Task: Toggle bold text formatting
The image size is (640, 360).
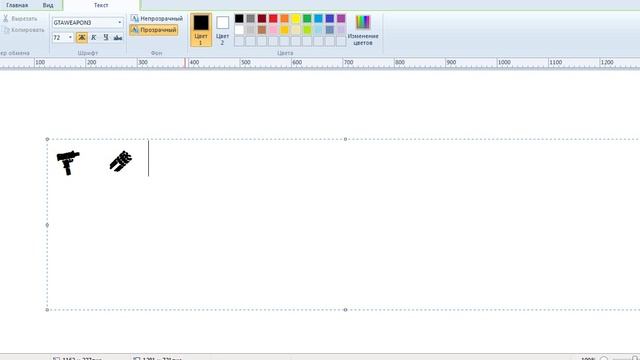Action: (x=82, y=38)
